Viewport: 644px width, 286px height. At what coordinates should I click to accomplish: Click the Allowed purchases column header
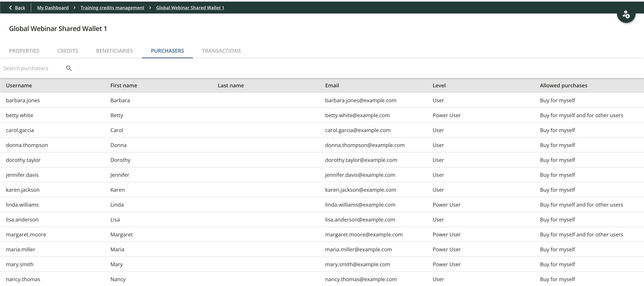pos(563,85)
